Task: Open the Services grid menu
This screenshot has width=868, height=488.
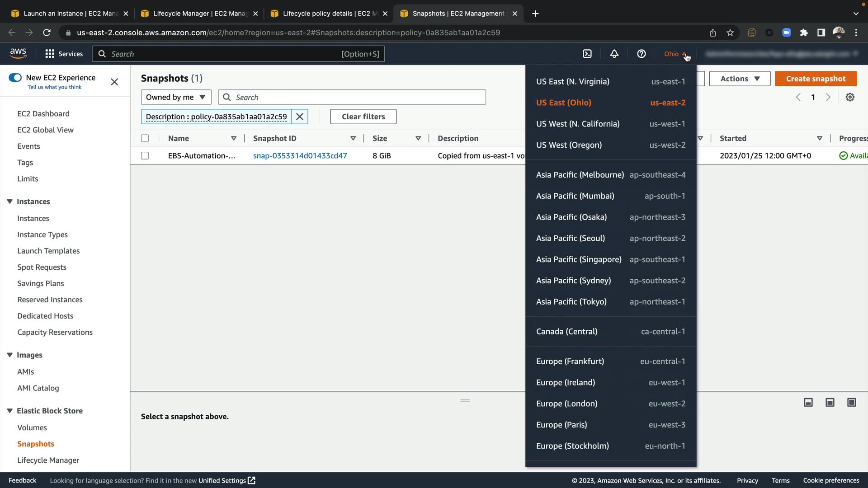Action: [x=50, y=54]
